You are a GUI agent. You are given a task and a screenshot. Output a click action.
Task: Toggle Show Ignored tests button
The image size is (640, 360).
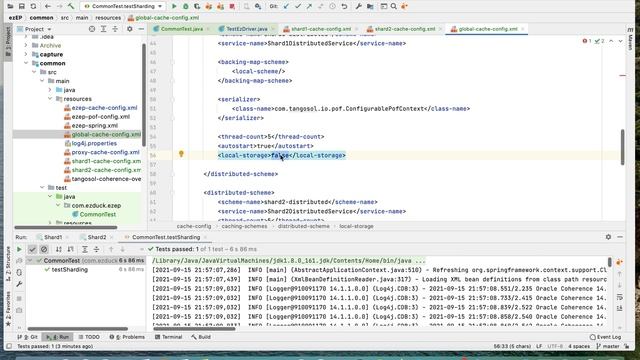click(x=44, y=249)
